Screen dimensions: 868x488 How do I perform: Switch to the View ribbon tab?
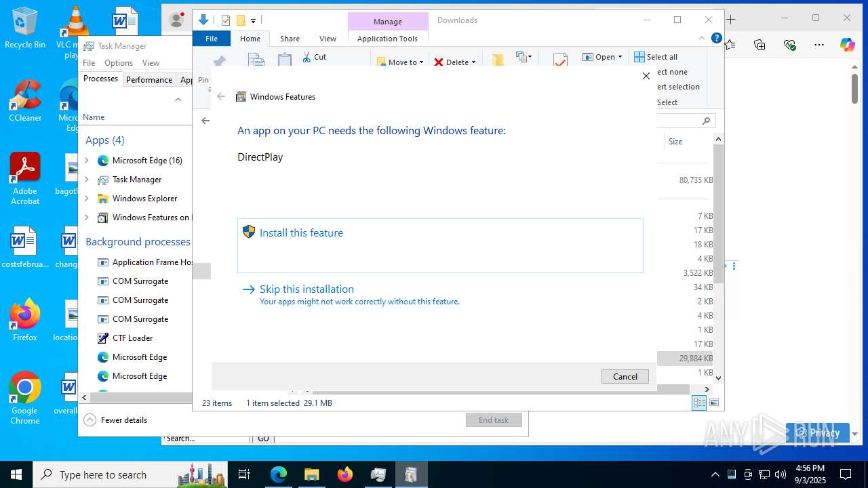coord(328,39)
